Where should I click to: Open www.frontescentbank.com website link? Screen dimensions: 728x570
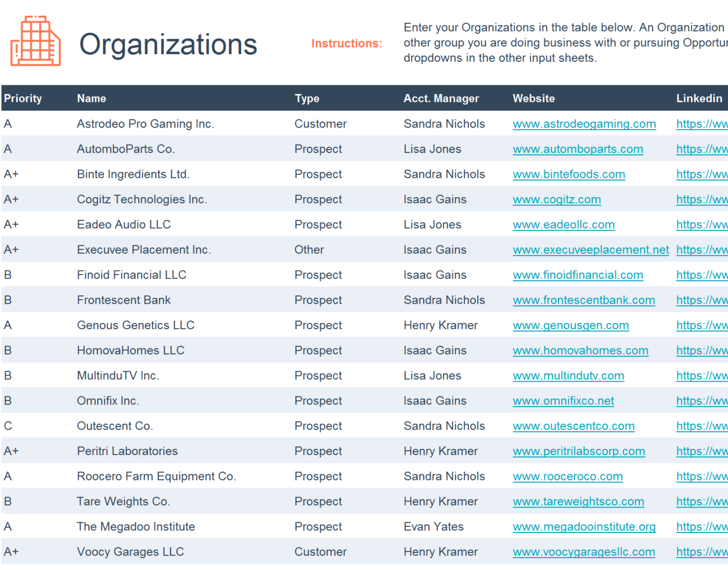click(583, 300)
